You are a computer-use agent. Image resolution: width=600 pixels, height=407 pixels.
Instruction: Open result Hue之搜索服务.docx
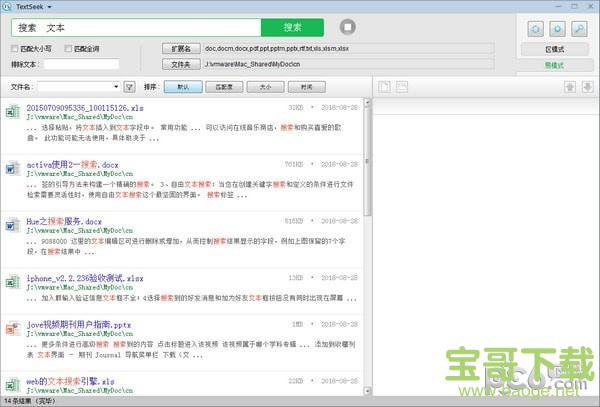pos(64,221)
